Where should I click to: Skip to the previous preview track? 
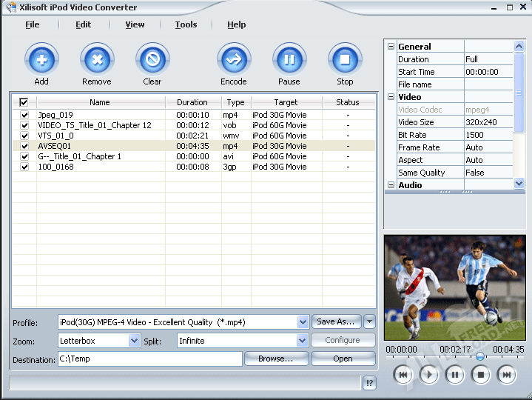pyautogui.click(x=403, y=375)
